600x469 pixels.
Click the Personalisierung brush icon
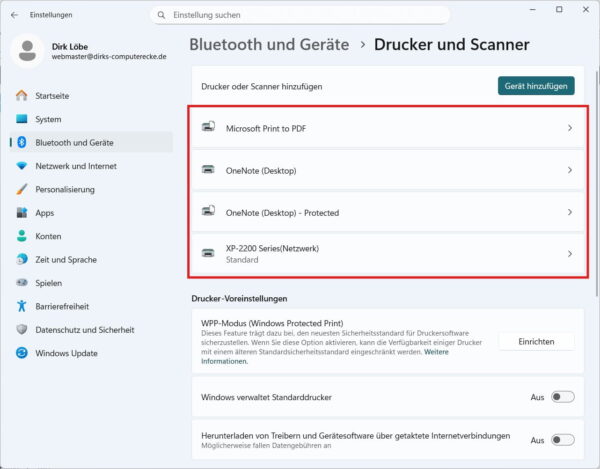coord(22,189)
